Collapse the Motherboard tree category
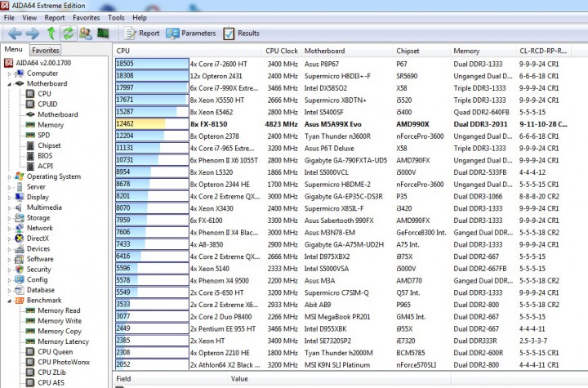This screenshot has height=388, width=588. [x=9, y=83]
